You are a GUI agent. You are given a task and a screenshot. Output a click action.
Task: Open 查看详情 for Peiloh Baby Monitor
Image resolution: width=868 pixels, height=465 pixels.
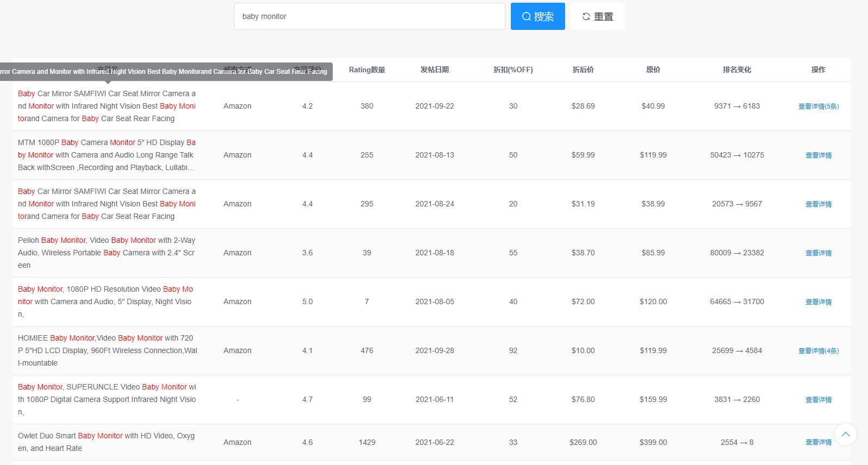tap(818, 253)
